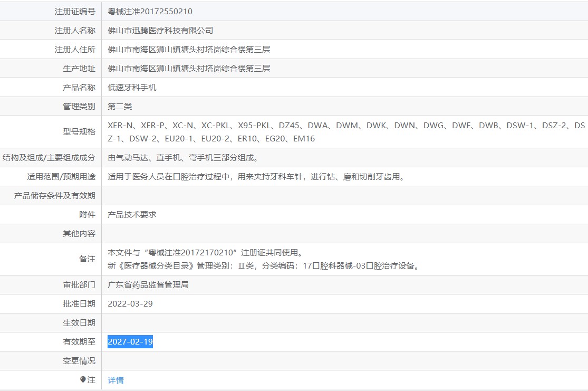The image size is (588, 391).
Task: Click the 适用范围/预期用途 label
Action: point(61,177)
